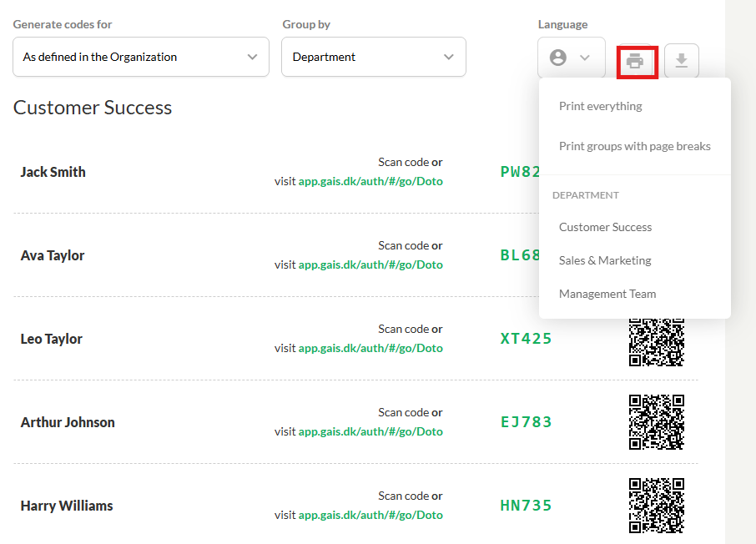Print the Customer Success department
This screenshot has height=544, width=756.
click(606, 227)
